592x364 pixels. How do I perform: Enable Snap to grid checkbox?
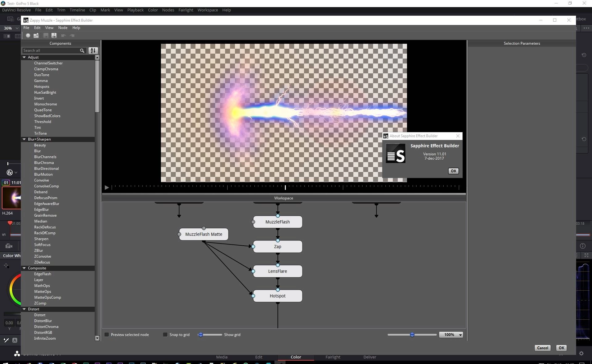coord(165,335)
